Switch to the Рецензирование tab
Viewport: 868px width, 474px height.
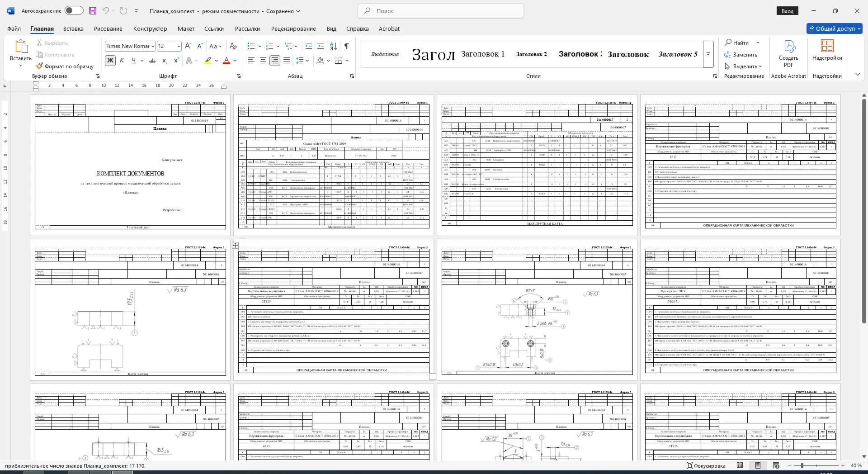[293, 28]
